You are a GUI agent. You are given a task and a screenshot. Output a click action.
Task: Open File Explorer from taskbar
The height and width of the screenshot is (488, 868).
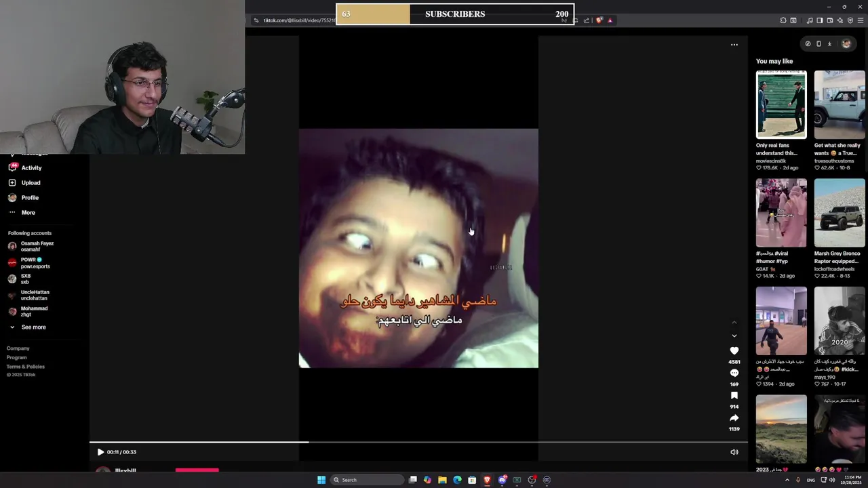pyautogui.click(x=442, y=480)
